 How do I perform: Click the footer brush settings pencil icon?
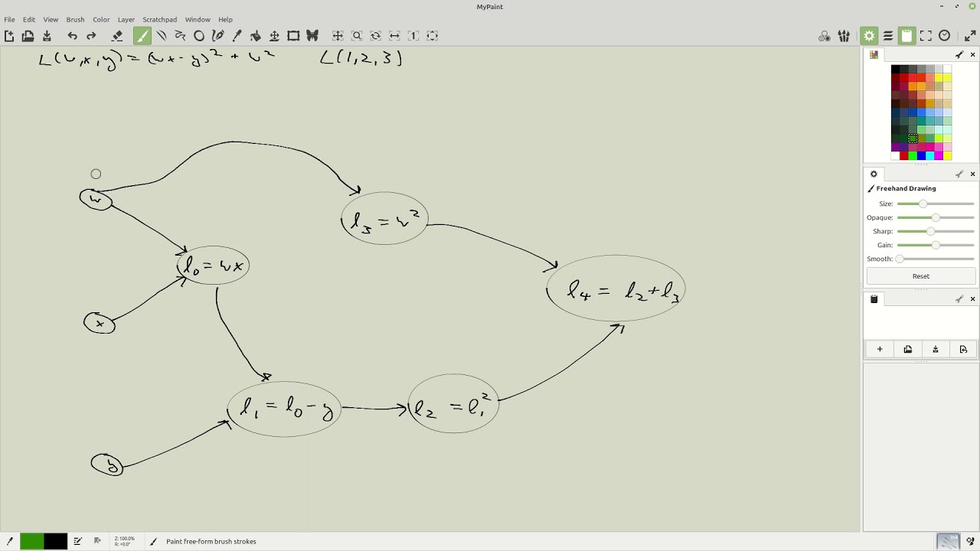pyautogui.click(x=77, y=542)
